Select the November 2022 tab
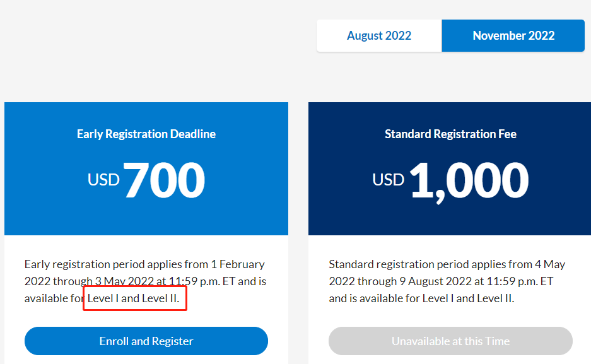This screenshot has width=591, height=364. (513, 36)
